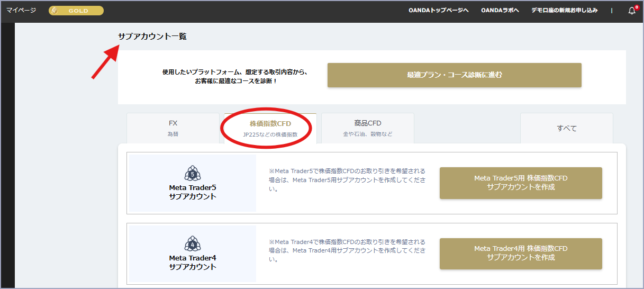
Task: Click the Meta Trader4 logo icon
Action: (x=193, y=244)
